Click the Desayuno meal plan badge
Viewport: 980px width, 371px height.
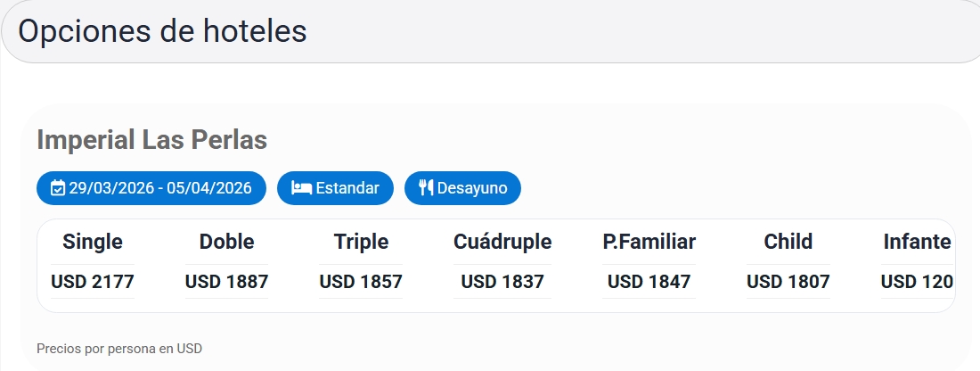coord(462,188)
